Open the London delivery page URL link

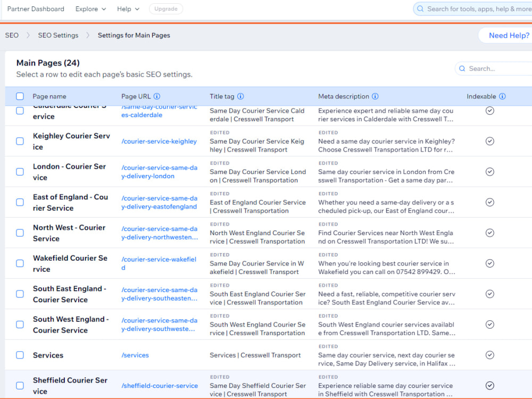[x=160, y=172]
